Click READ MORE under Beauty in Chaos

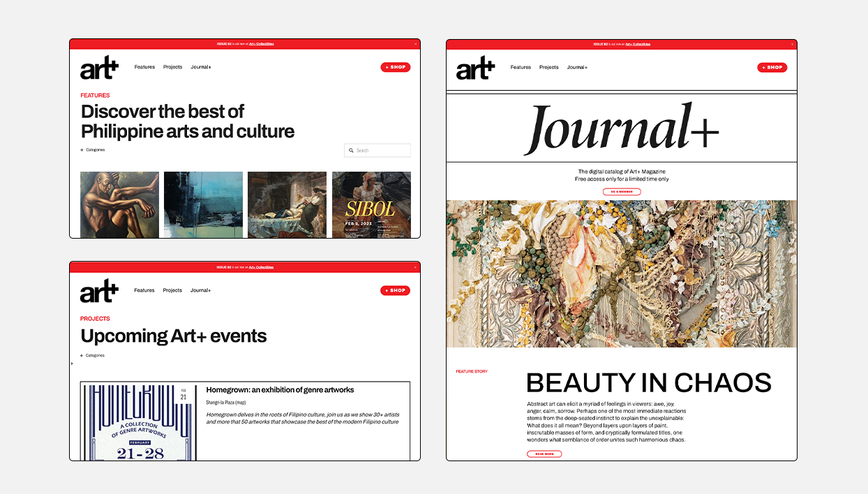[544, 454]
